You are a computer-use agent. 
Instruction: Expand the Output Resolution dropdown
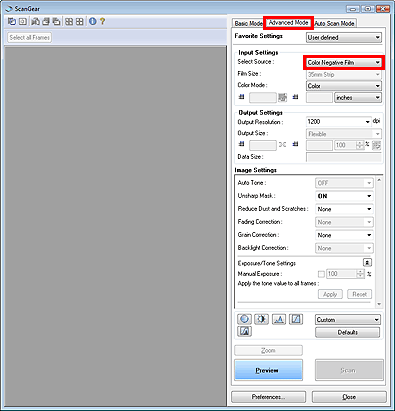coord(338,122)
